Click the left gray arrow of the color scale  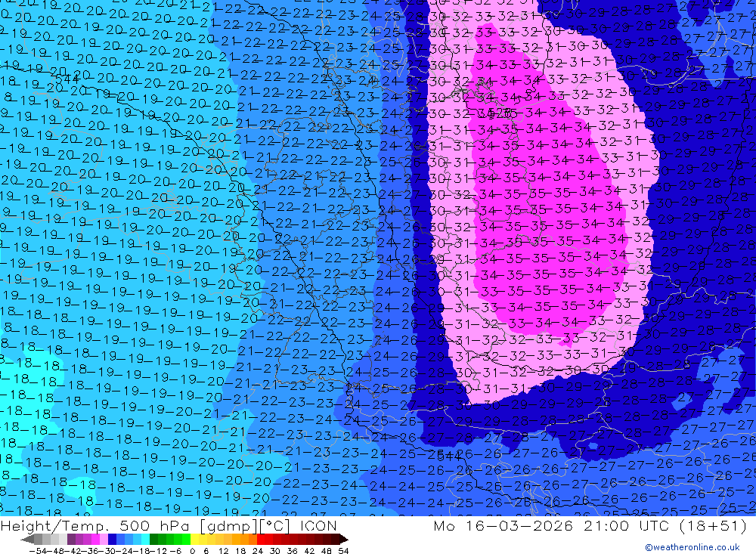click(27, 539)
